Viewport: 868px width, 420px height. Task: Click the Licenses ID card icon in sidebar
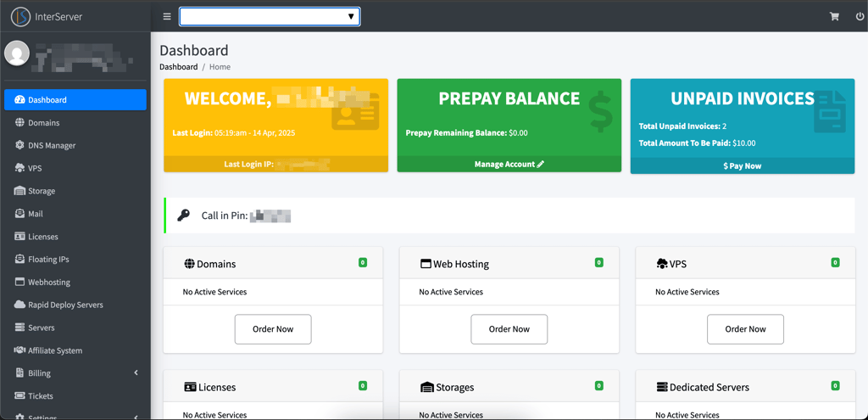coord(19,237)
